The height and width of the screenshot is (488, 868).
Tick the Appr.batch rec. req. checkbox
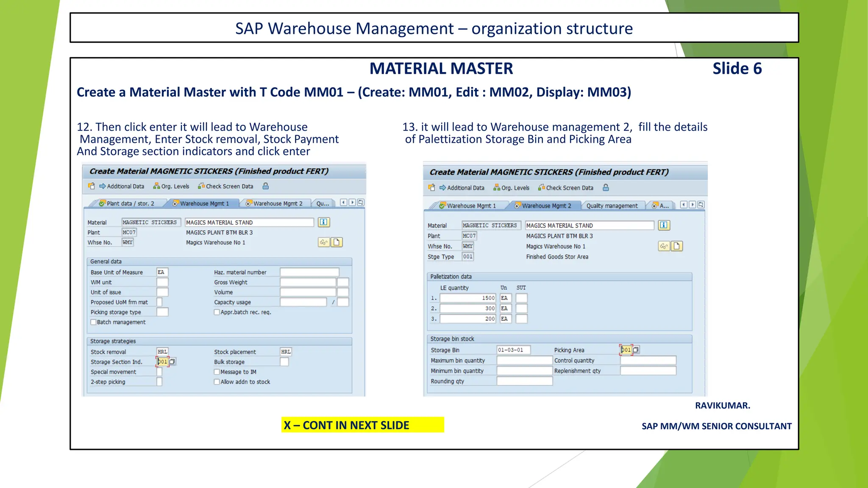pos(217,312)
